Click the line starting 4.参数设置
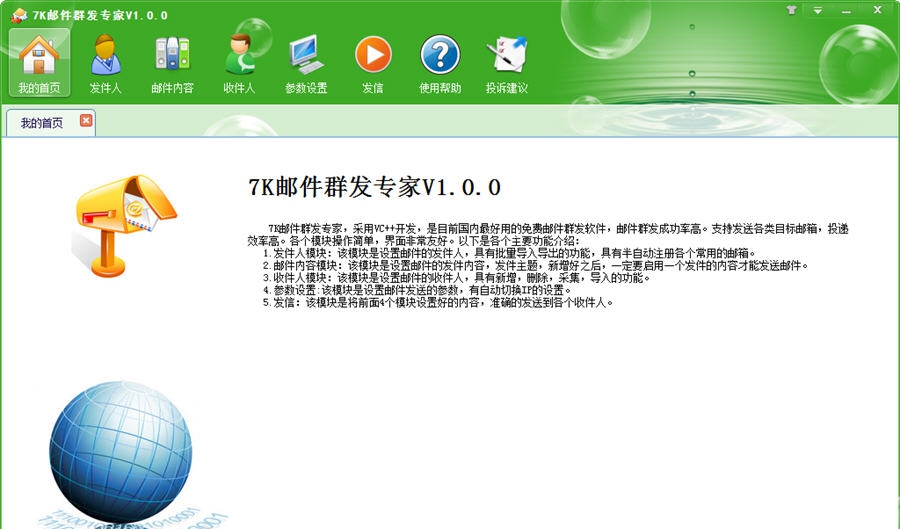Viewport: 900px width, 529px height. click(x=417, y=290)
